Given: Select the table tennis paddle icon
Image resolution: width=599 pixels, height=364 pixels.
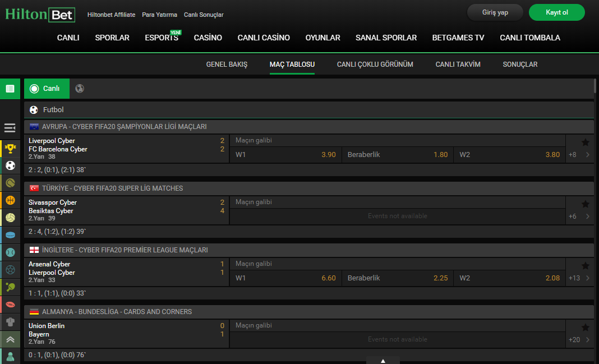Looking at the screenshot, I should point(10,287).
